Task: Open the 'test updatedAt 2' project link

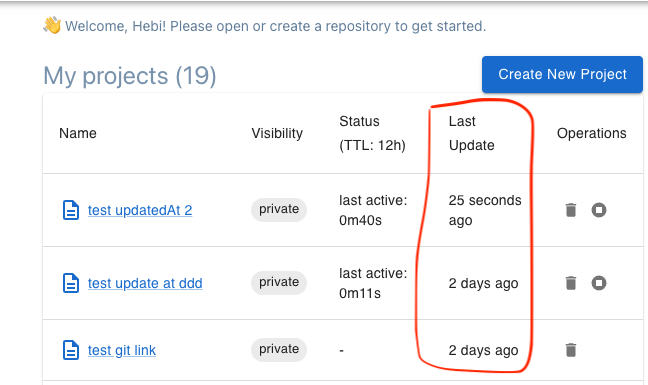Action: 140,210
